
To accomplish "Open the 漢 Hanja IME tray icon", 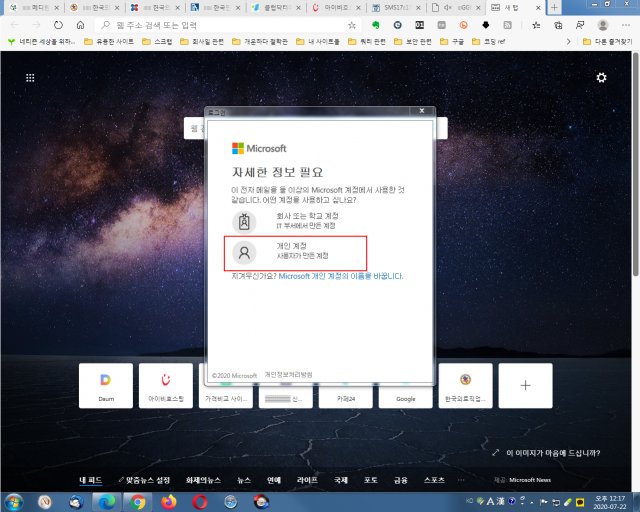I will tap(501, 501).
